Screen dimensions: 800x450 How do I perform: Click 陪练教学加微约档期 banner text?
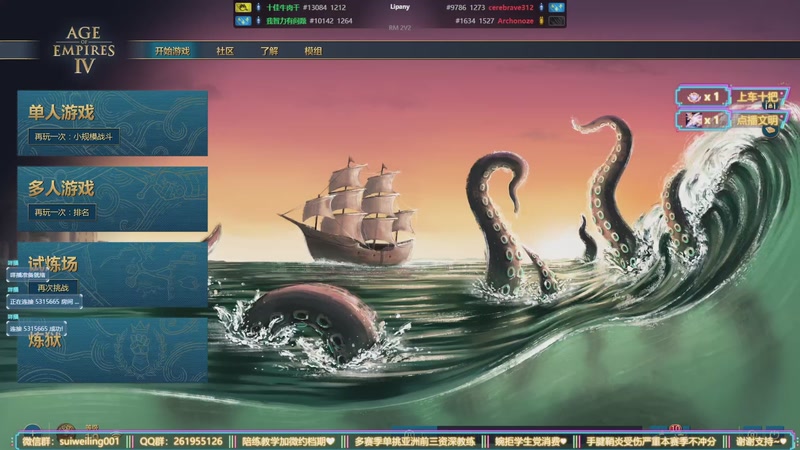tap(288, 441)
